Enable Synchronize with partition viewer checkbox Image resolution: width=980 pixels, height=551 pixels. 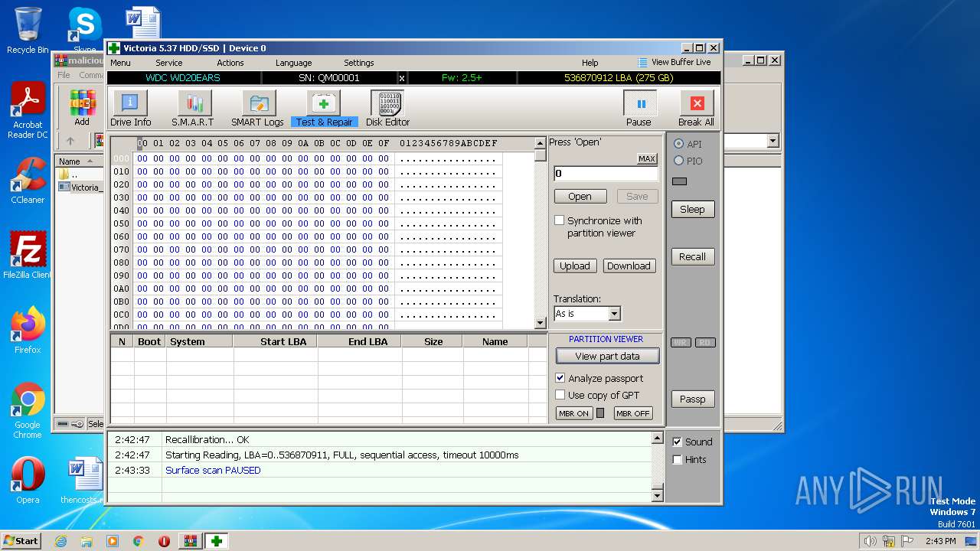(559, 220)
